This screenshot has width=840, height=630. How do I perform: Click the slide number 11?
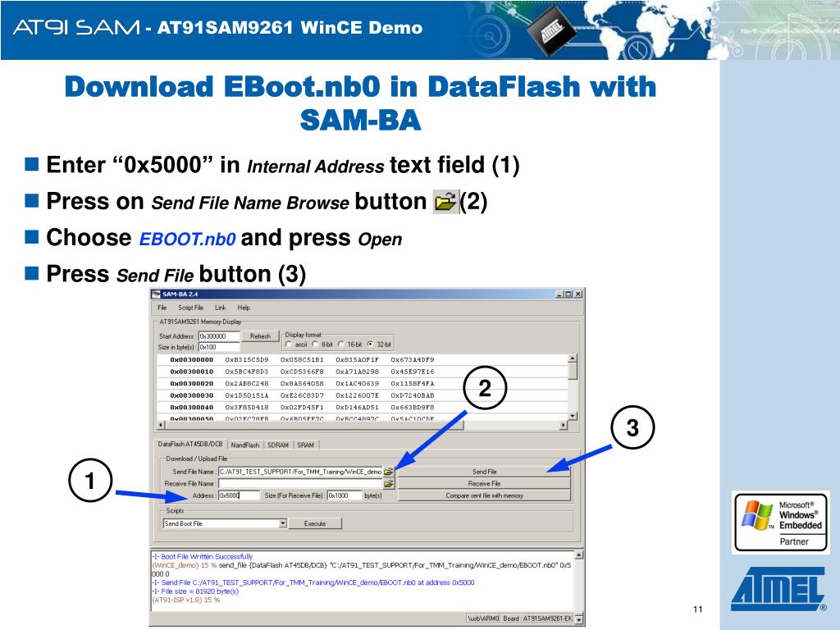point(697,609)
